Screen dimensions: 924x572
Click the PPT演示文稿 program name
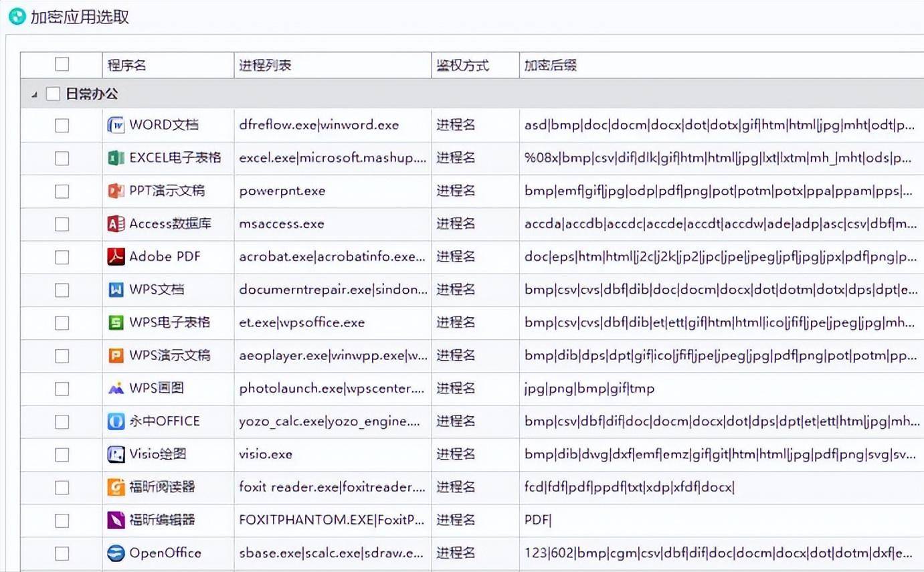[167, 191]
